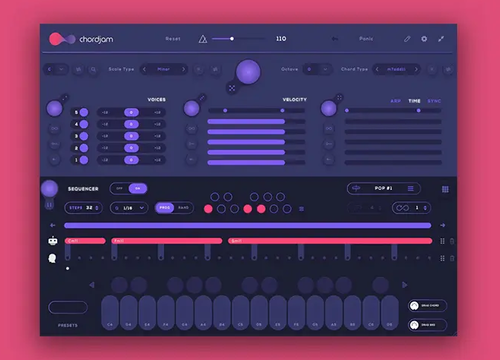
Task: Select previous Chord Type with left chevron
Action: pos(377,69)
